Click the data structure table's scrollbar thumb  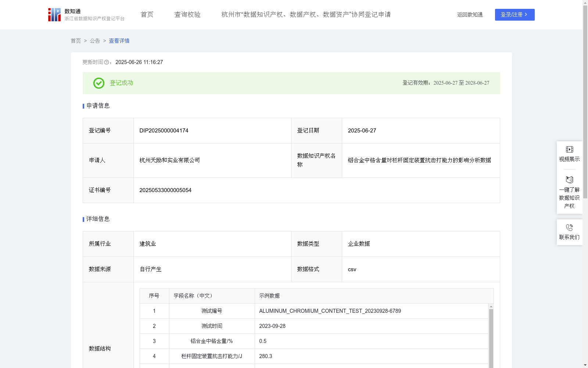[x=491, y=338]
